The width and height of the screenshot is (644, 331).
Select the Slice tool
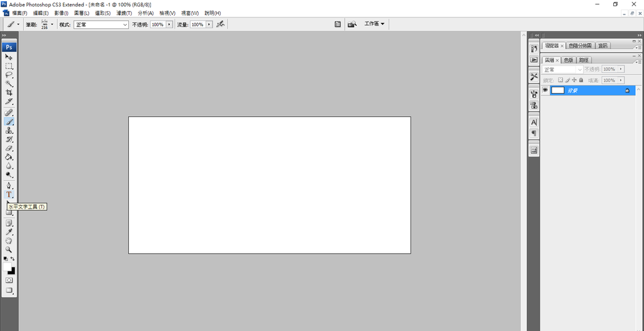pyautogui.click(x=9, y=101)
